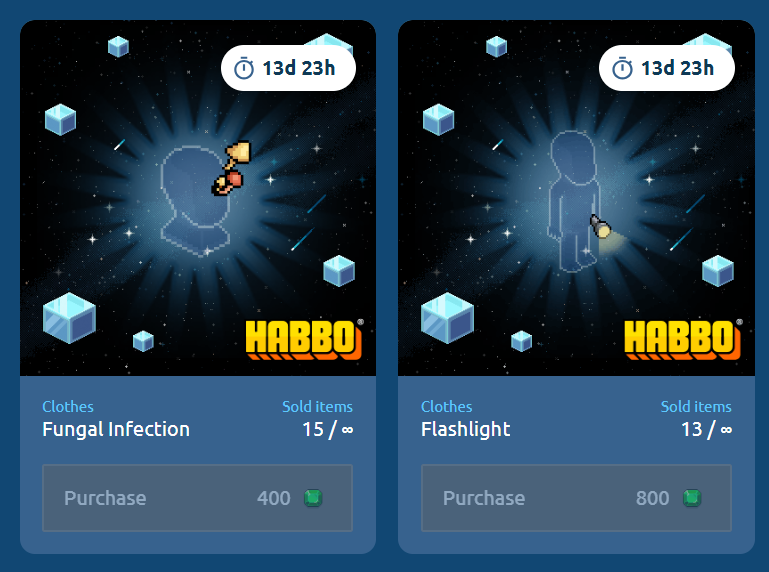Viewport: 769px width, 572px height.
Task: Click the Habbo logo on Flashlight image
Action: (x=683, y=339)
